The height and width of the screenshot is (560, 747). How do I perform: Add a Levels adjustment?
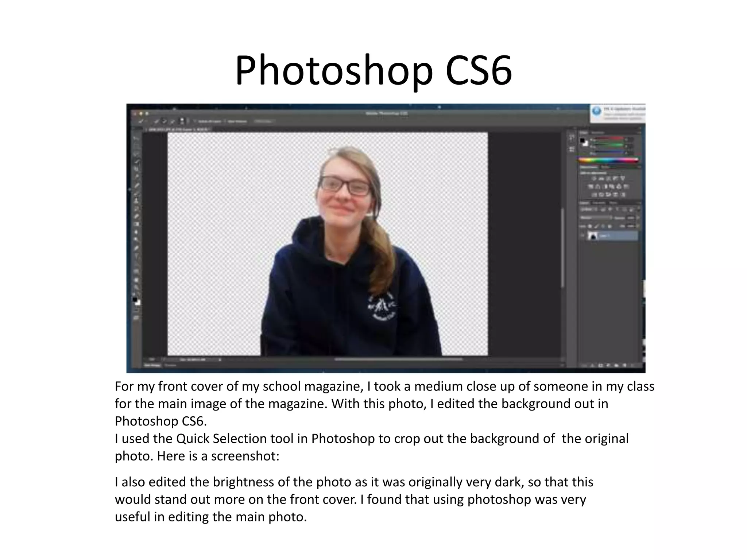[x=601, y=179]
